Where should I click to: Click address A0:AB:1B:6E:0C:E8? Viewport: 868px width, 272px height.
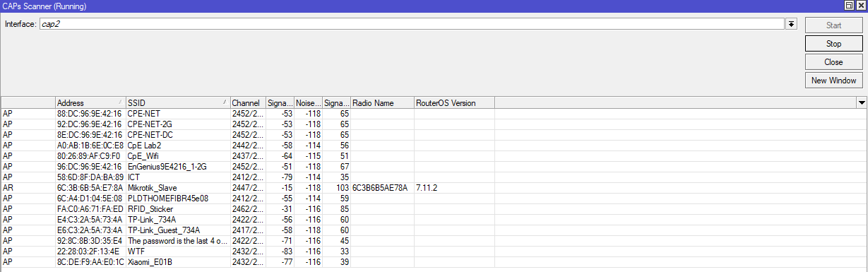click(90, 146)
